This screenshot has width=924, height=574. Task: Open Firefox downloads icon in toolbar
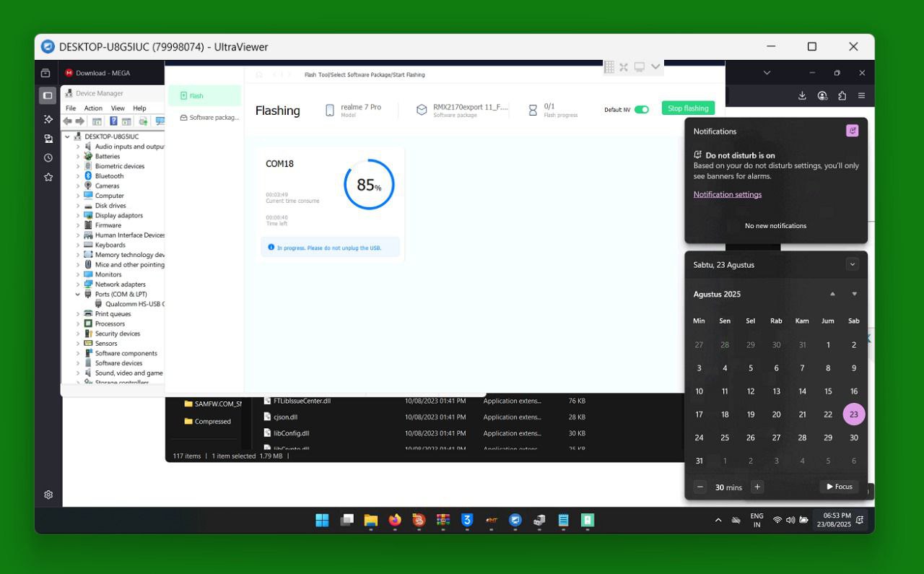(802, 95)
